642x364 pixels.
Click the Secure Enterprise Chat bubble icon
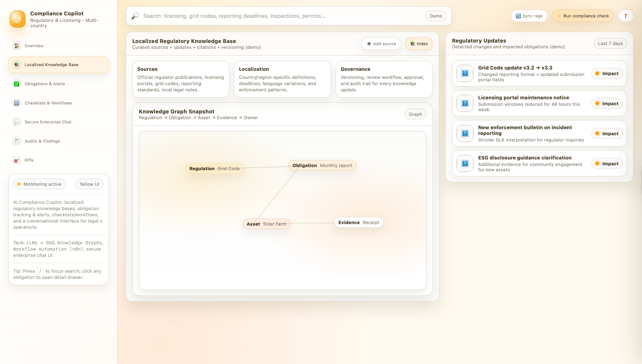(x=17, y=122)
